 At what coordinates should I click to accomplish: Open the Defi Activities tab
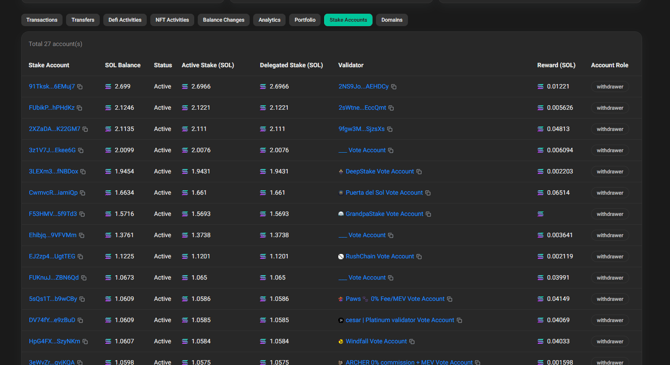tap(125, 20)
